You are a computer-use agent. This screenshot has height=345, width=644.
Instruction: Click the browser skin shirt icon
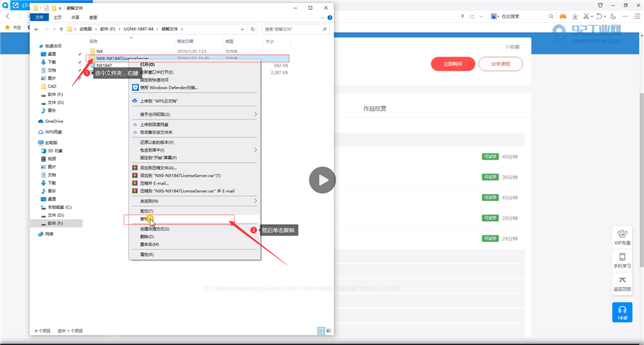[x=600, y=5]
